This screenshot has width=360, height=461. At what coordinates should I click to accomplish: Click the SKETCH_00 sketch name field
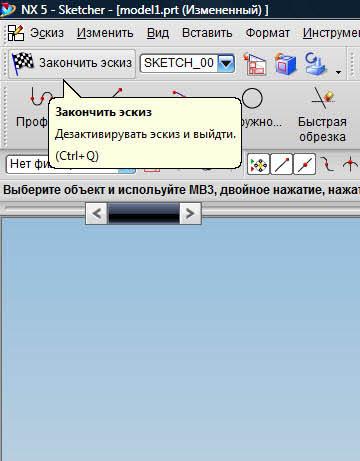tap(179, 63)
